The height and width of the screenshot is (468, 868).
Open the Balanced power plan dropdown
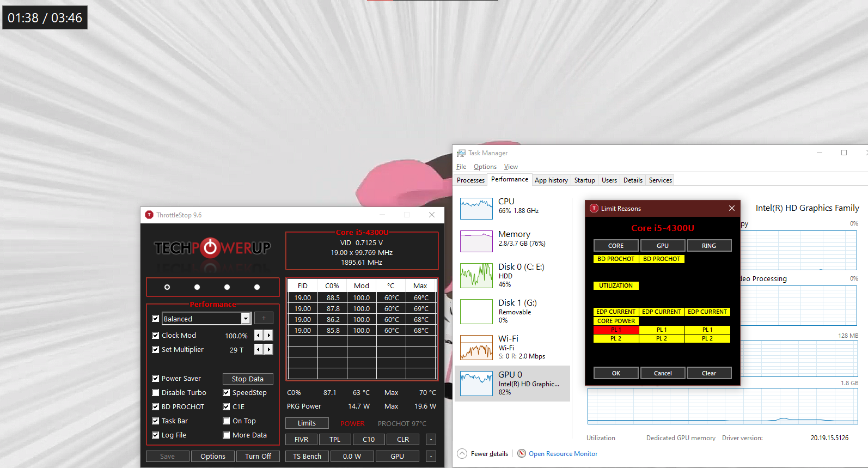tap(246, 319)
